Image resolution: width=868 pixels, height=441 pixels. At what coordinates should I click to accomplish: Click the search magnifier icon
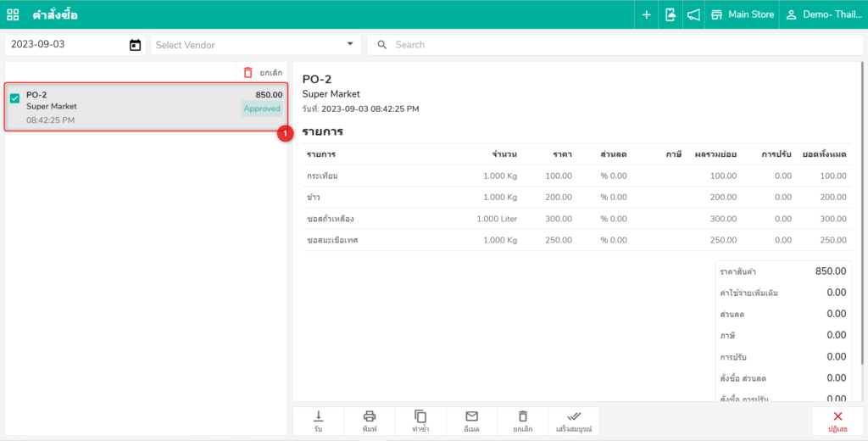[382, 45]
